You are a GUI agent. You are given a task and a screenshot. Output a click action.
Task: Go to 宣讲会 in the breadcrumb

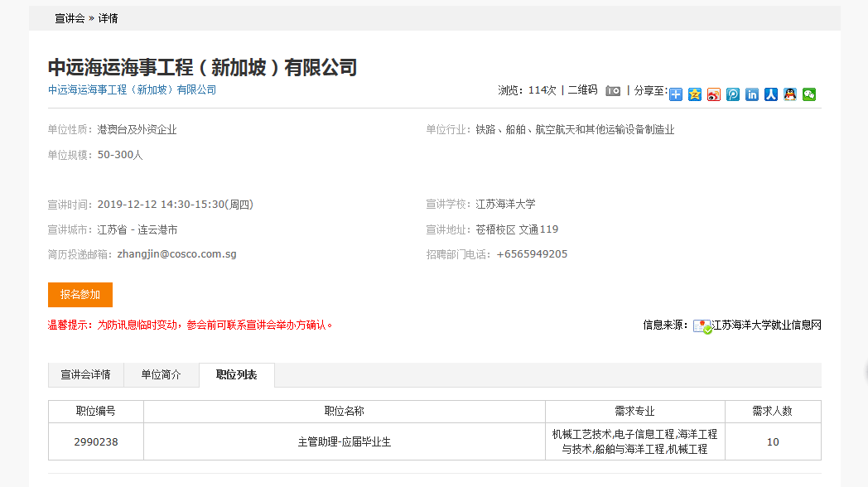click(70, 18)
